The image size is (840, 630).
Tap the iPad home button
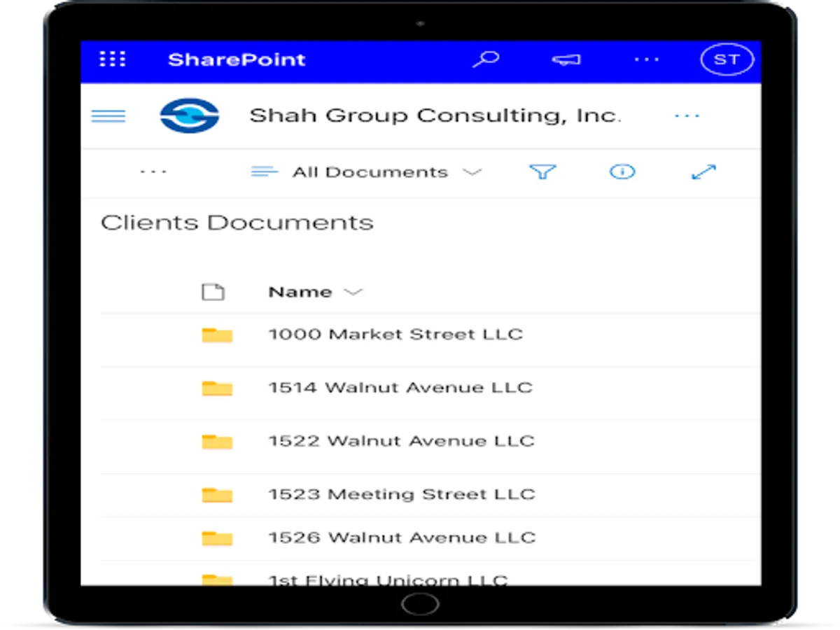(421, 604)
